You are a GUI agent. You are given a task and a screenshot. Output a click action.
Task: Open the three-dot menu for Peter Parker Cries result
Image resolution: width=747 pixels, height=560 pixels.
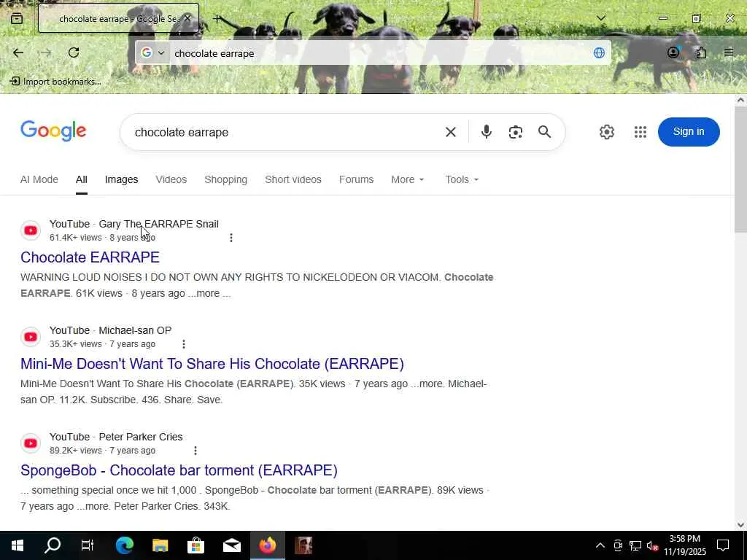(x=195, y=451)
